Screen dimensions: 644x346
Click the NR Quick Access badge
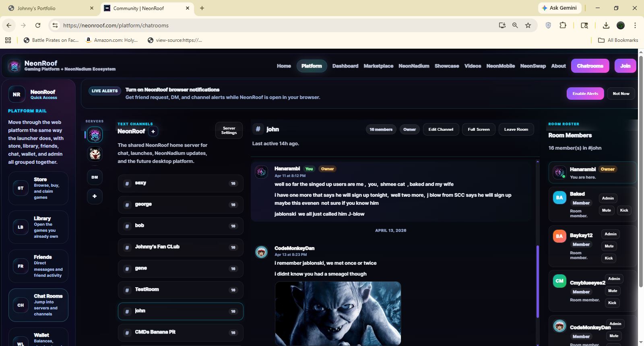17,95
